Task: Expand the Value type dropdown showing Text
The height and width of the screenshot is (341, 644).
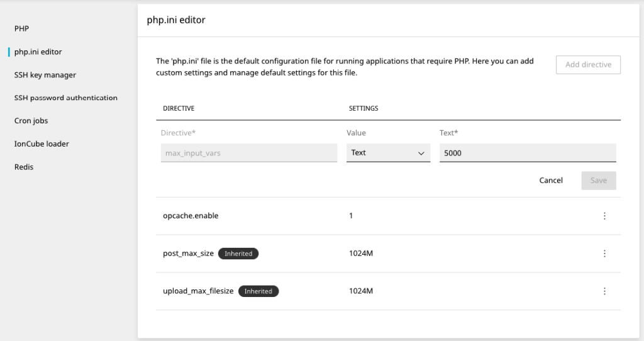Action: click(x=388, y=153)
